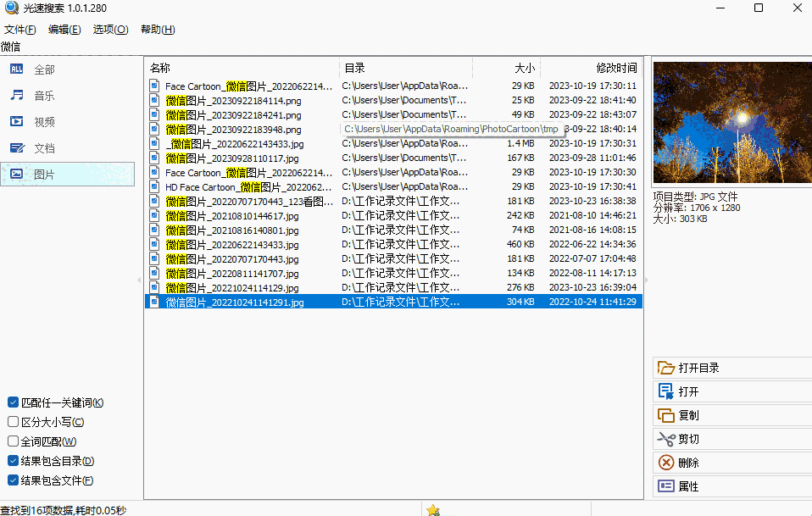Open the 文件(F) menu

pos(20,30)
